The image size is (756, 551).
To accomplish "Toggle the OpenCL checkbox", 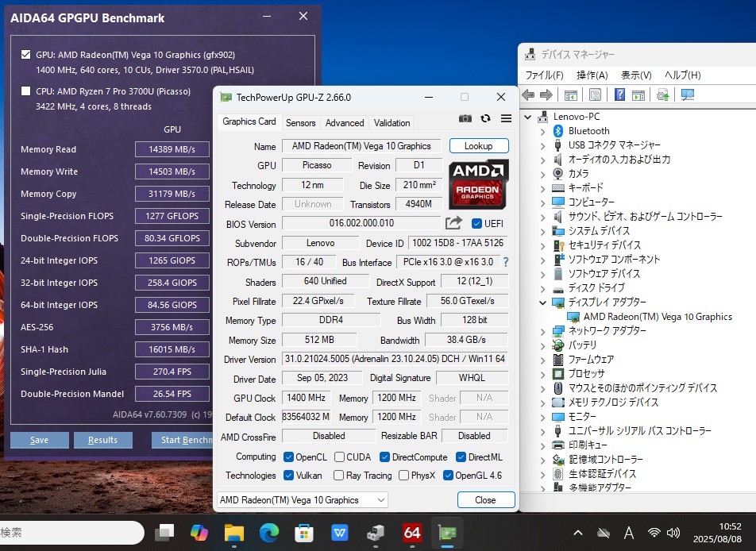I will click(x=289, y=457).
